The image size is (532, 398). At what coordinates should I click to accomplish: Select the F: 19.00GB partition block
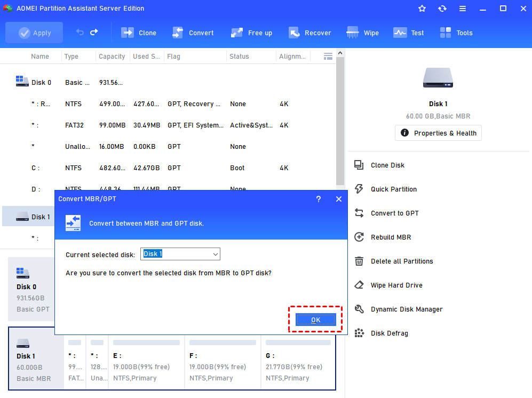223,362
